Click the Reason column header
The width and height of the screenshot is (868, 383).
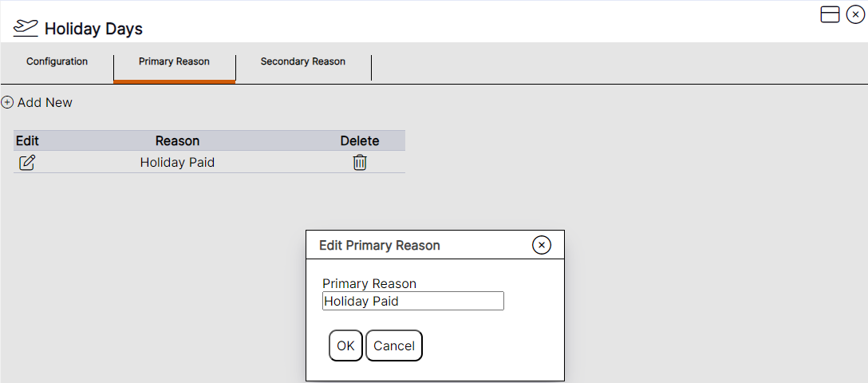click(177, 140)
